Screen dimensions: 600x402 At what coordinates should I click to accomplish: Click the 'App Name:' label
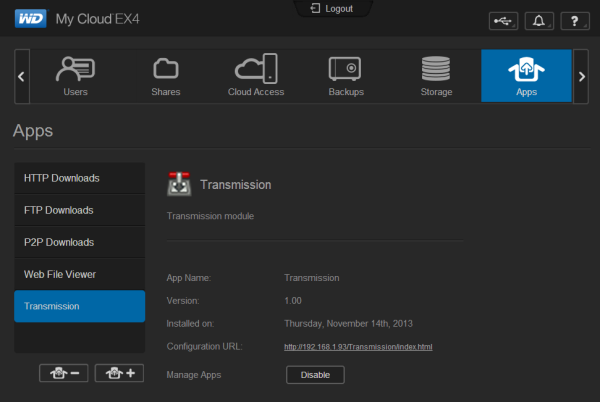pos(189,278)
